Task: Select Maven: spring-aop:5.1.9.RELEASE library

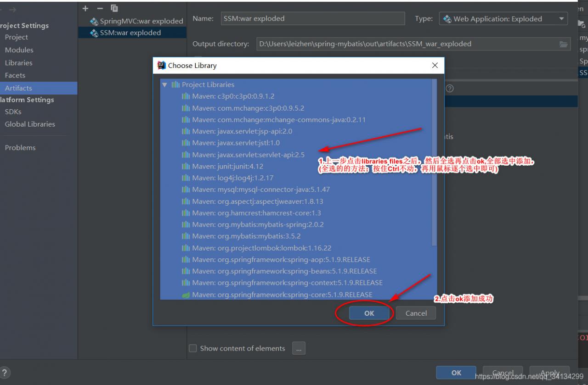Action: point(296,259)
